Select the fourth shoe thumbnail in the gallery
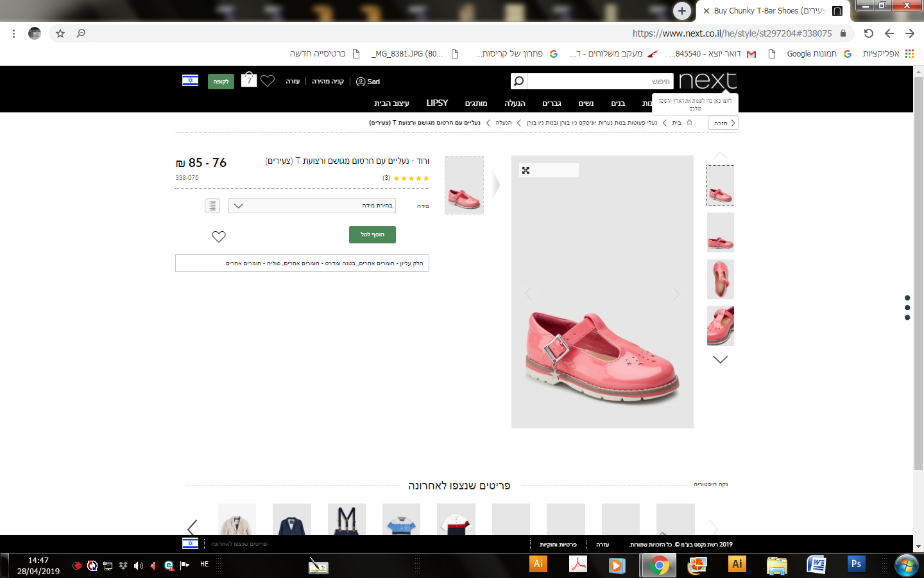 [720, 326]
